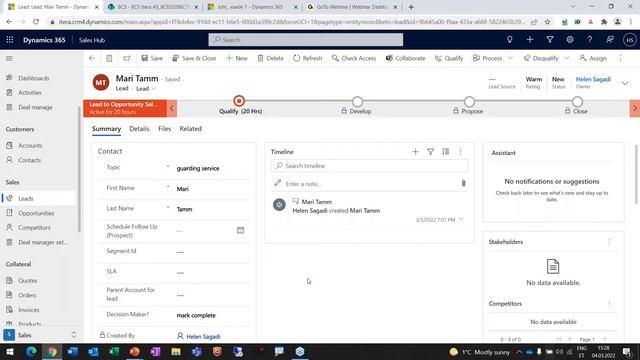Open Activities in the sidebar
Image resolution: width=640 pixels, height=360 pixels.
[30, 93]
